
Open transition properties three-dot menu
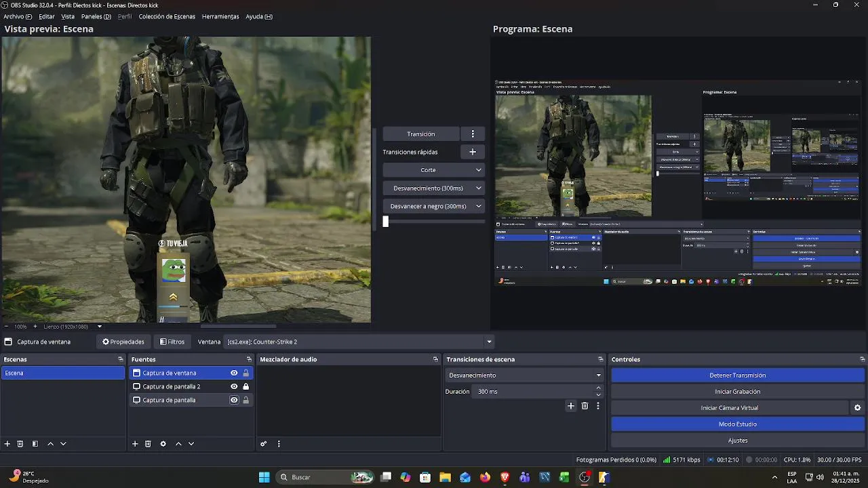point(598,406)
